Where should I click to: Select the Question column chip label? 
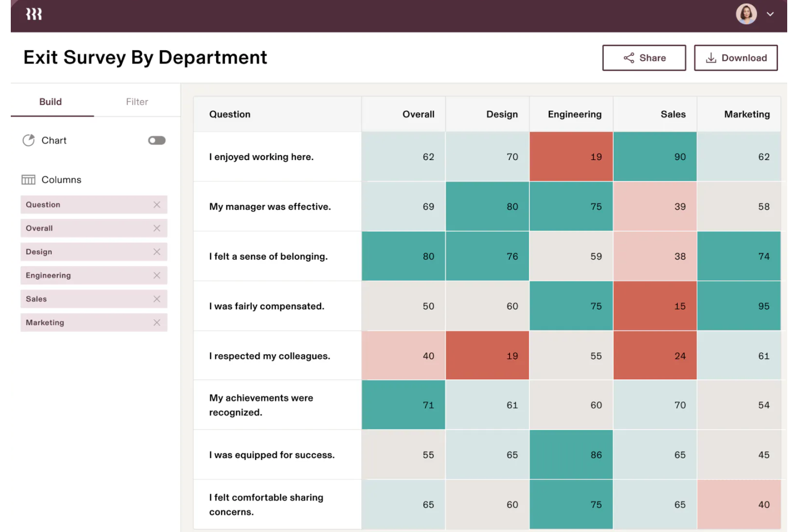click(x=43, y=205)
